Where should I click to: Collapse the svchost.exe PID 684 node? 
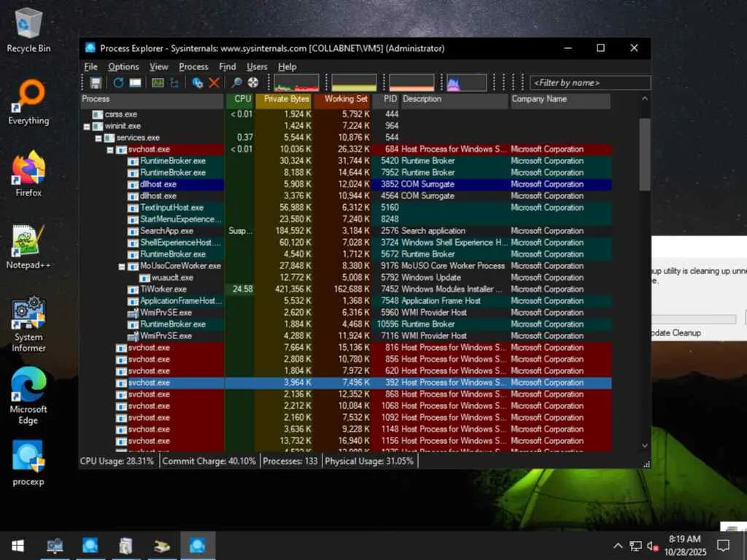click(x=110, y=150)
